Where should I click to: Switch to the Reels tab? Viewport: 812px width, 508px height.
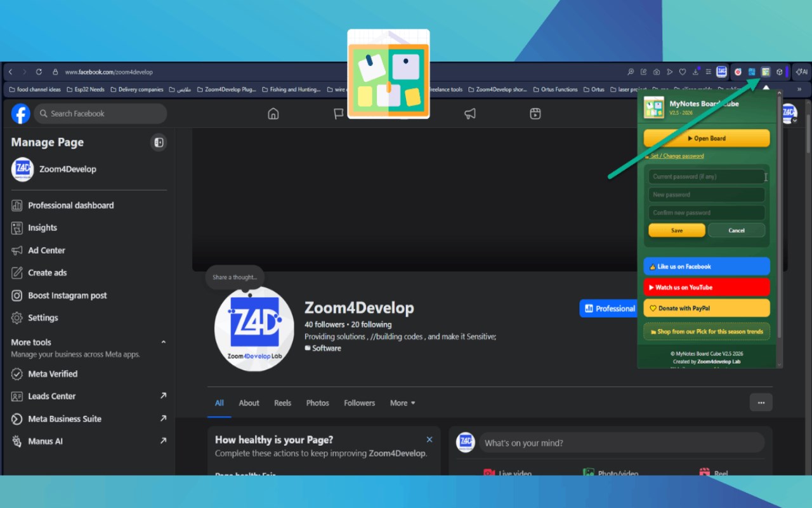pyautogui.click(x=283, y=403)
